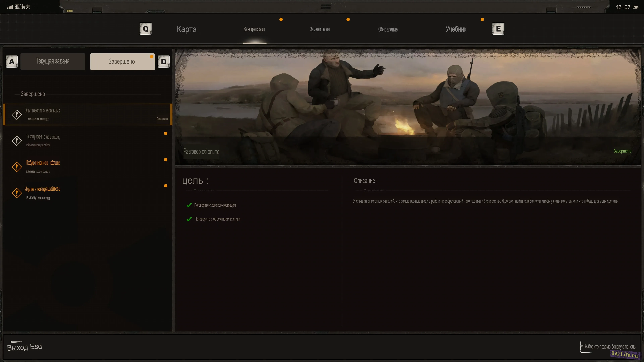The height and width of the screenshot is (362, 644).
Task: Click Выход Esc to exit
Action: point(24,347)
